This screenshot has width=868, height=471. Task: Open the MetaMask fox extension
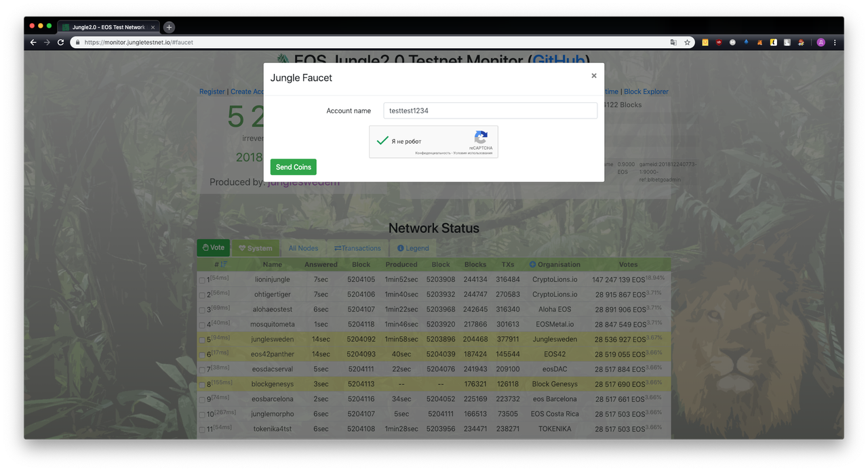point(759,42)
